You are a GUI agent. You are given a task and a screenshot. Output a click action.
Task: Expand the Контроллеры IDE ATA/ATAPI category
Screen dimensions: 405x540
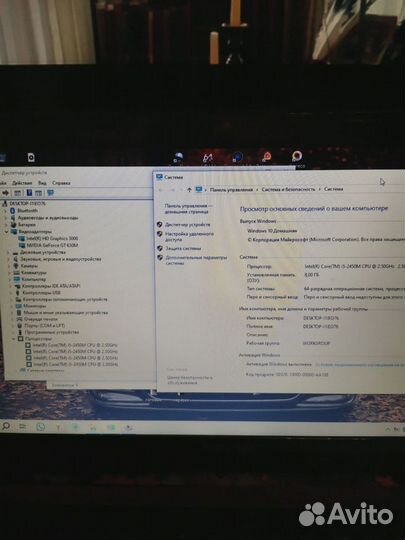[11, 286]
